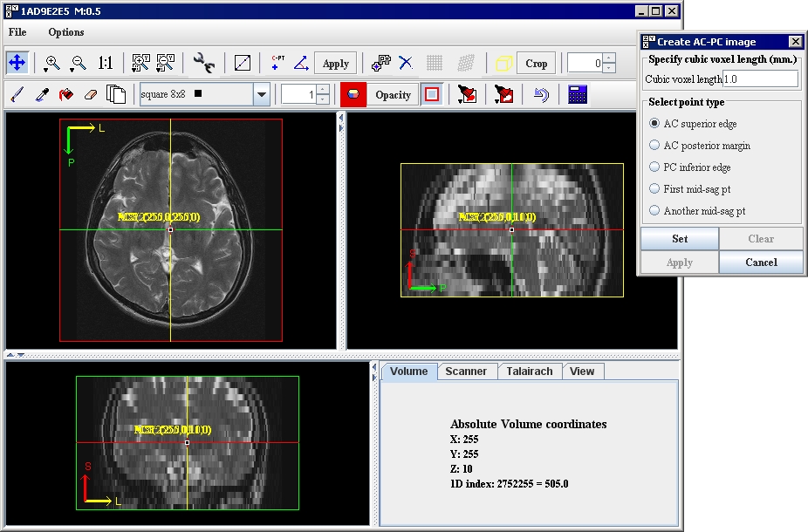Click the cubic voxel length input field

tap(760, 79)
